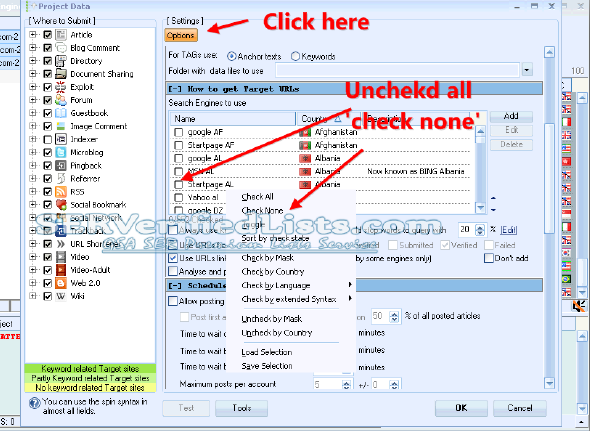Click the Cancel button

[520, 408]
